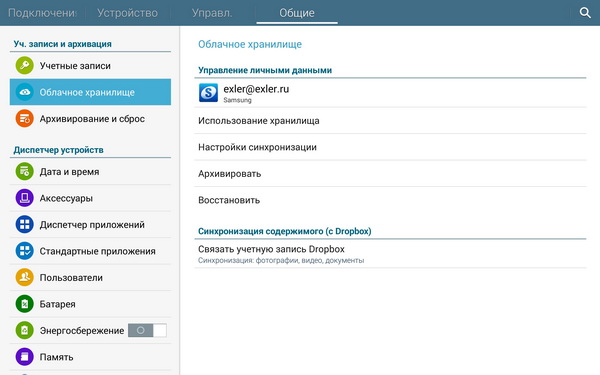Tap the green Батарея icon

click(x=24, y=304)
